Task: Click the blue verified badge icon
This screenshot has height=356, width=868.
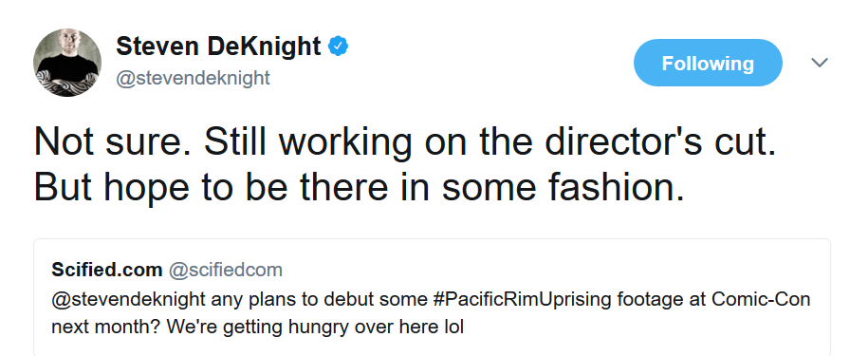Action: [338, 47]
